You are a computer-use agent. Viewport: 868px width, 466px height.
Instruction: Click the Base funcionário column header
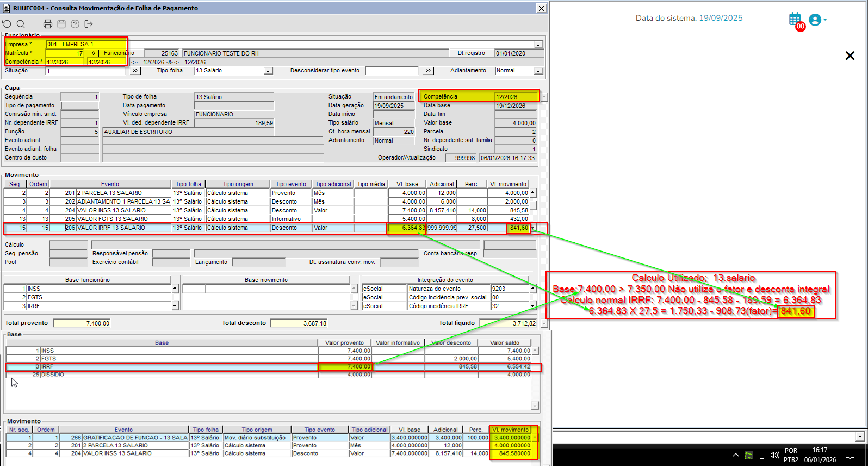(x=88, y=280)
